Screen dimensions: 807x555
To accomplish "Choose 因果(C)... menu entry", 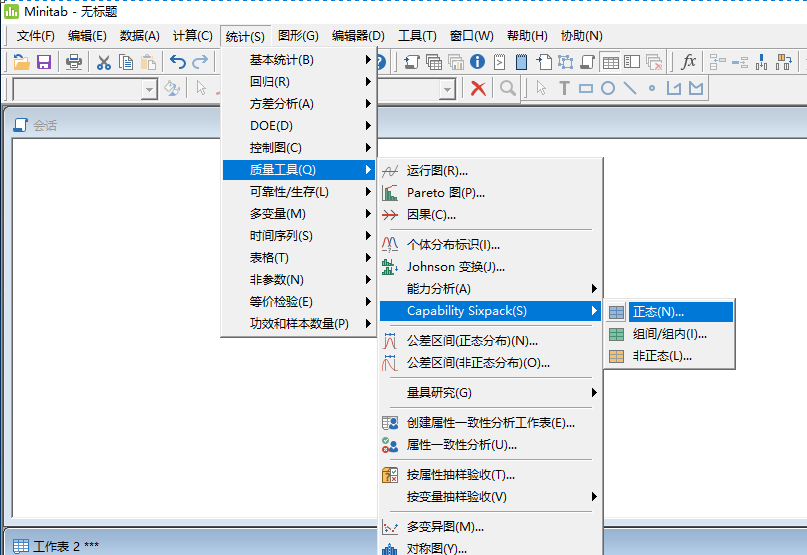I will click(x=490, y=215).
